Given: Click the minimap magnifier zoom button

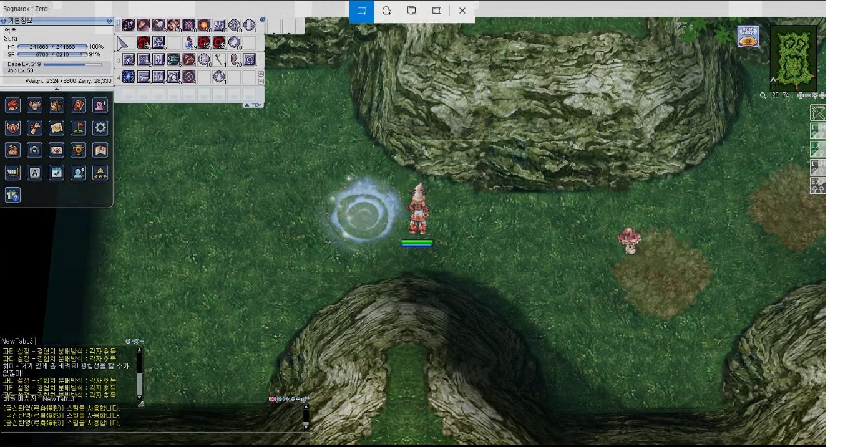Looking at the screenshot, I should (x=763, y=95).
